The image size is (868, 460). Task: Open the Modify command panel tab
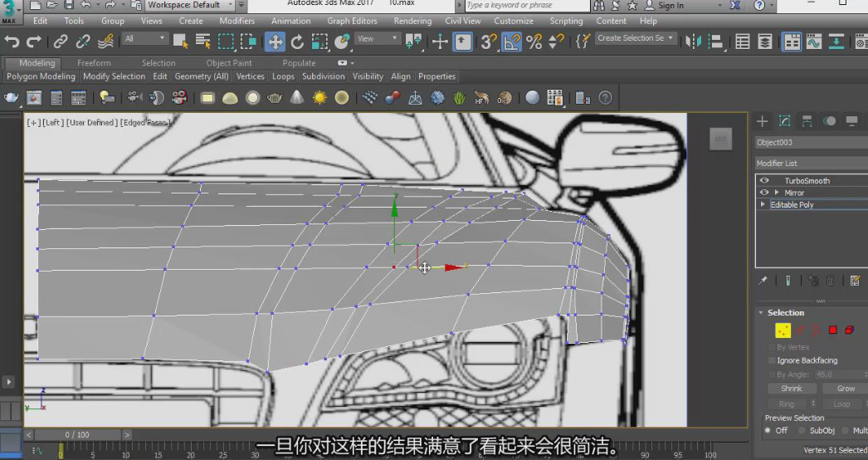coord(784,121)
